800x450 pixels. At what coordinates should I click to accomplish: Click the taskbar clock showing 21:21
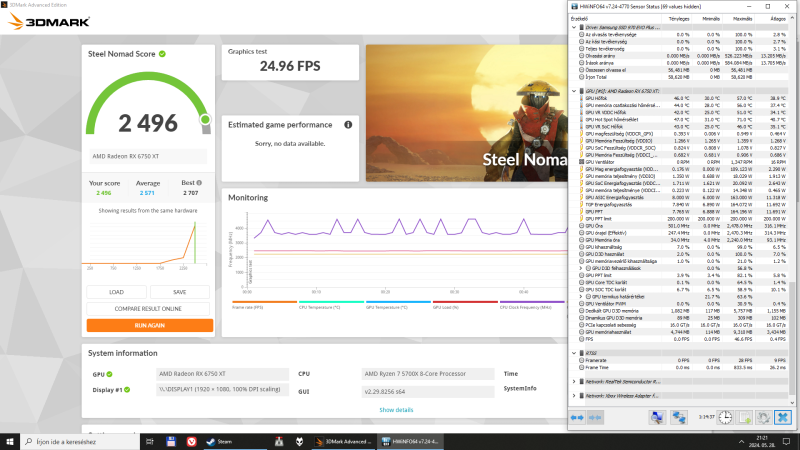click(x=762, y=442)
